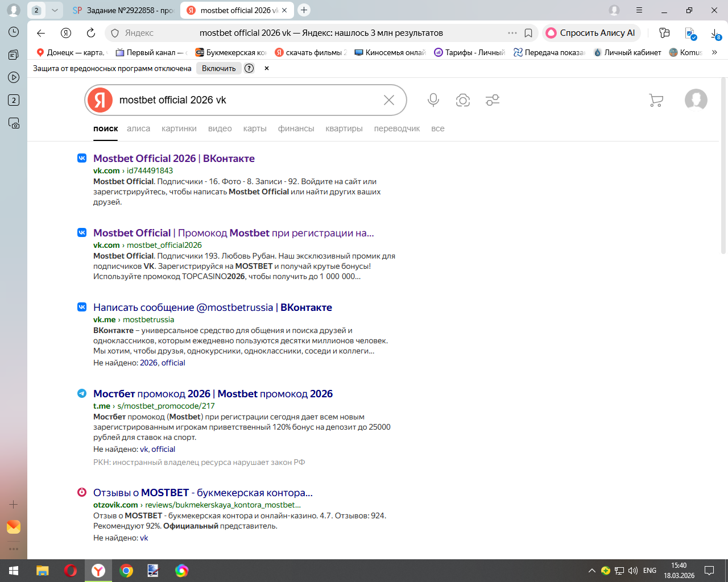Screen dimensions: 728x582
Task: Open the three-dots menu in the address bar
Action: pyautogui.click(x=512, y=33)
